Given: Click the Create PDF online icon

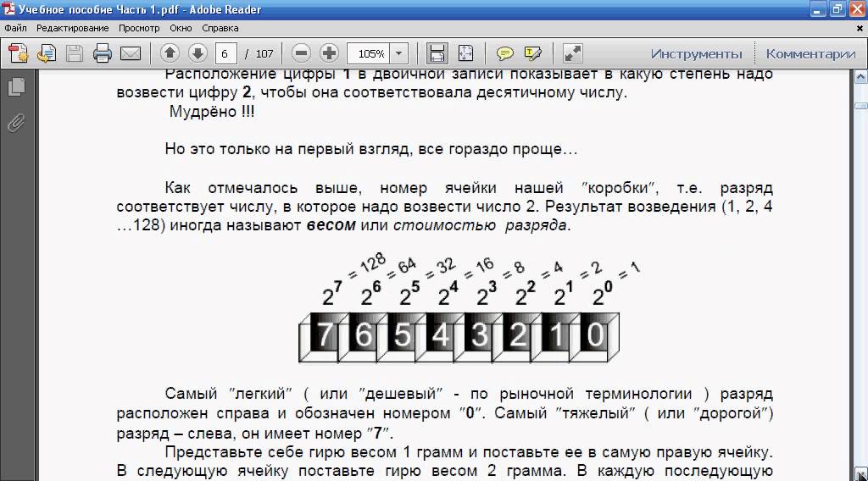Looking at the screenshot, I should point(19,53).
